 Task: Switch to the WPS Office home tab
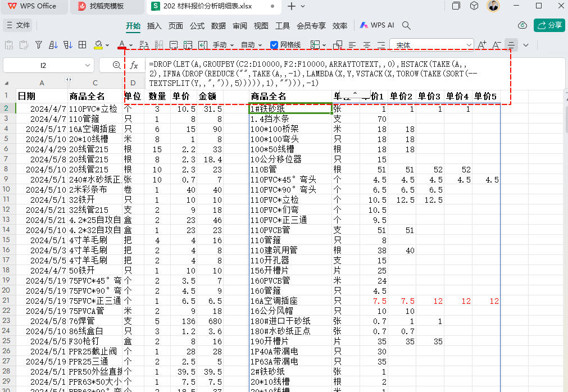pos(34,7)
